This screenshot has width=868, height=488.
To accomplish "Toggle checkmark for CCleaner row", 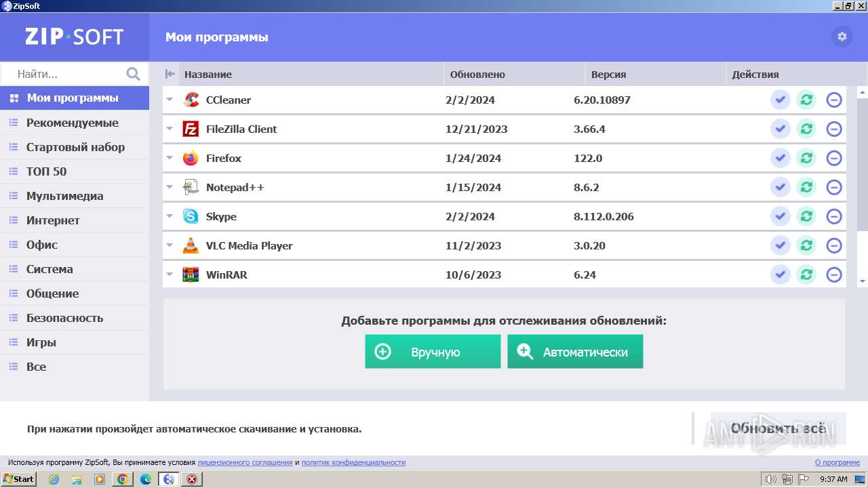I will coord(781,100).
